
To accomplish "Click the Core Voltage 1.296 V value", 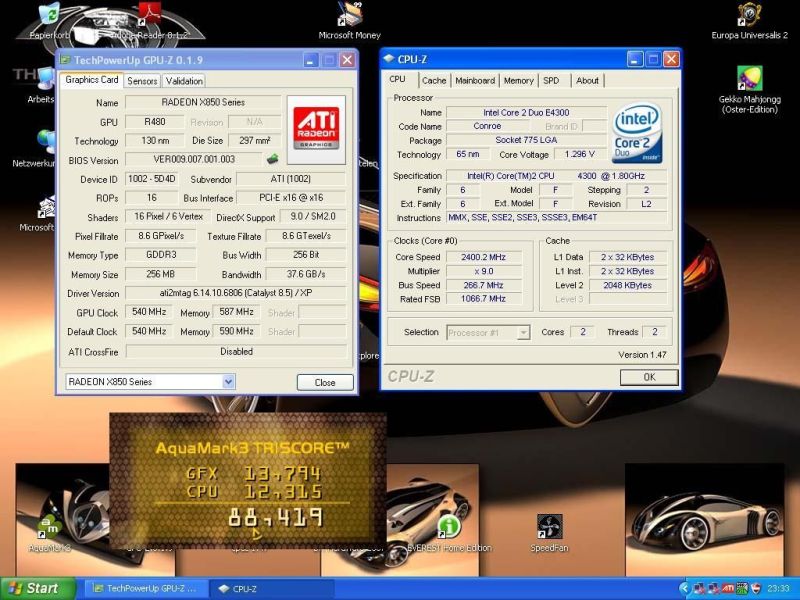I will tap(580, 154).
